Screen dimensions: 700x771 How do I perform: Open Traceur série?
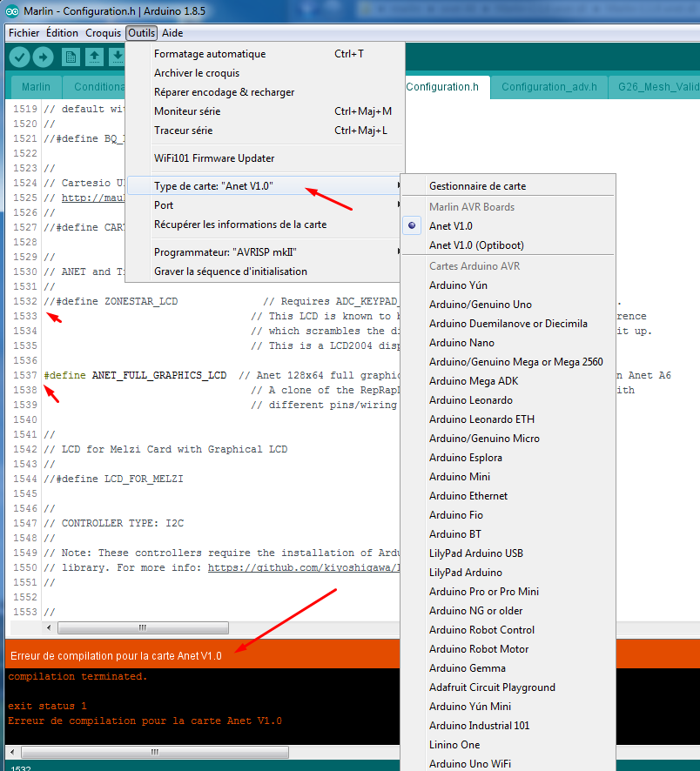(266, 131)
